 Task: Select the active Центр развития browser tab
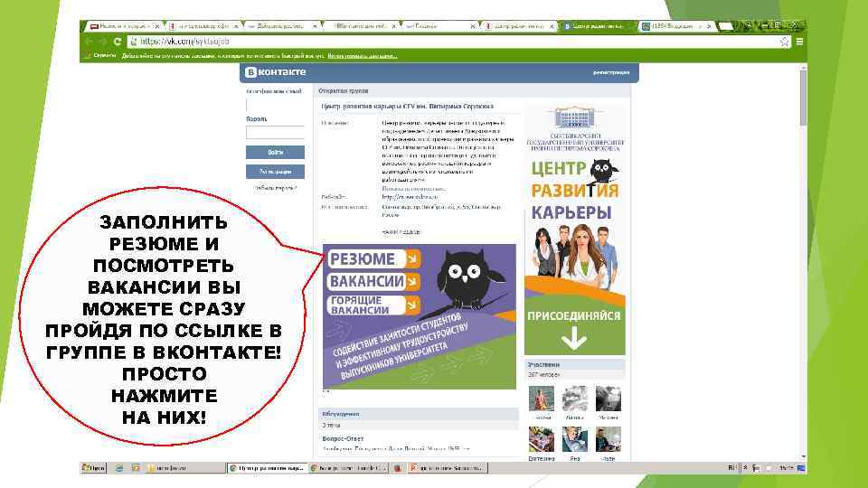(x=597, y=26)
